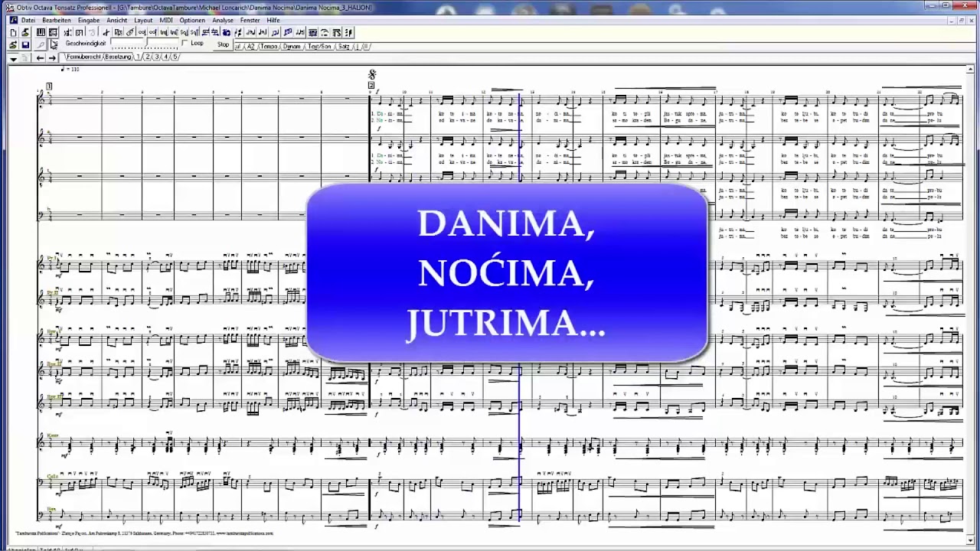
Task: Click the save floppy disk icon
Action: coord(25,45)
